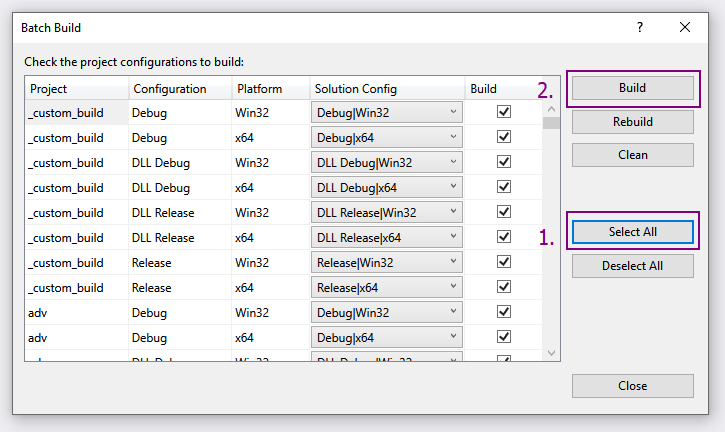Uncheck Build for _custom_build Release x64
Viewport: 725px width, 432px height.
pyautogui.click(x=504, y=288)
